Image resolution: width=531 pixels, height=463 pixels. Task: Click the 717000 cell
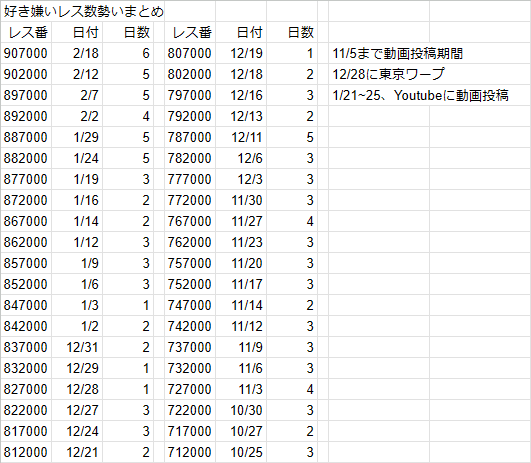click(x=190, y=431)
